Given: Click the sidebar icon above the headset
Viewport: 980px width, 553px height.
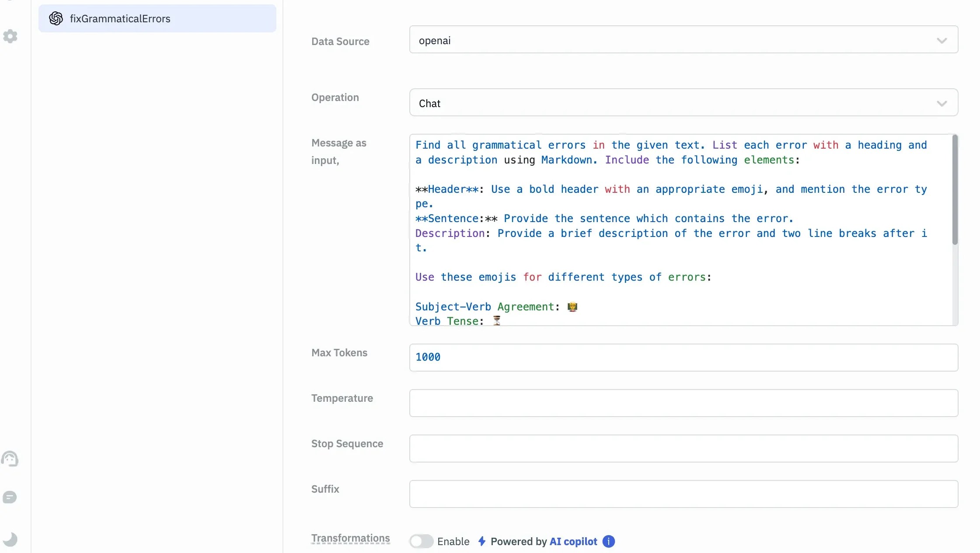Looking at the screenshot, I should tap(10, 36).
